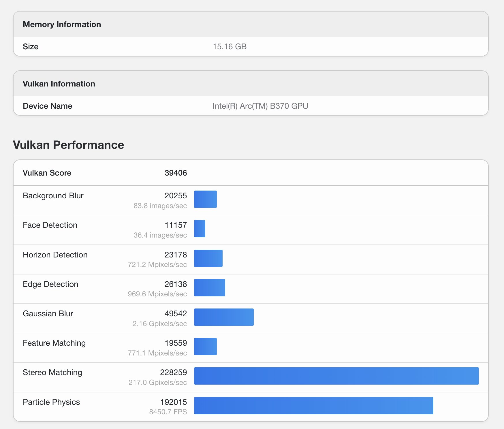Click the Memory Information header

pos(62,25)
